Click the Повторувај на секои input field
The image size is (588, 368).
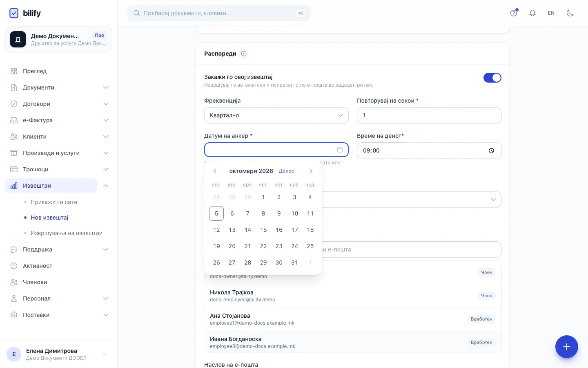(429, 115)
